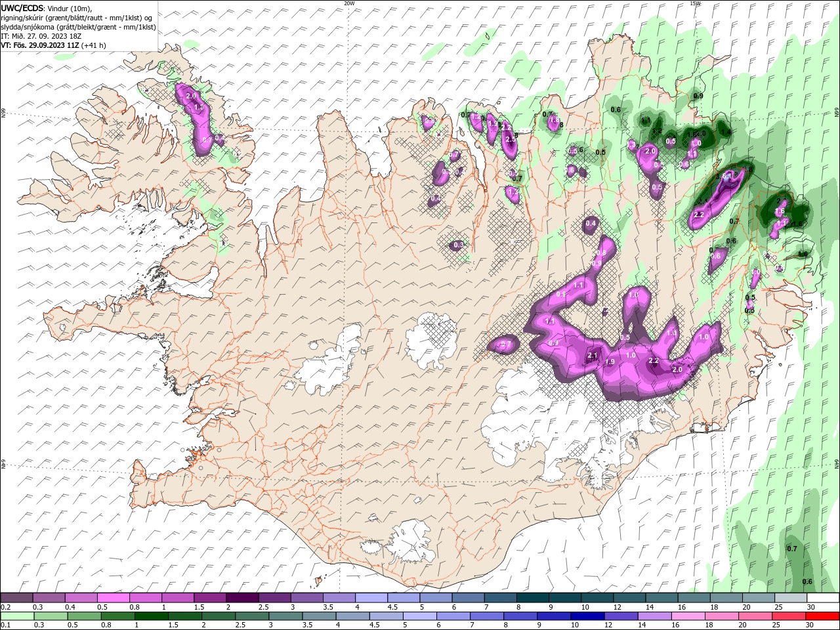Image resolution: width=840 pixels, height=630 pixels.
Task: Click the upper scale swatch between 0.2 and 0.3
Action: [x=16, y=598]
